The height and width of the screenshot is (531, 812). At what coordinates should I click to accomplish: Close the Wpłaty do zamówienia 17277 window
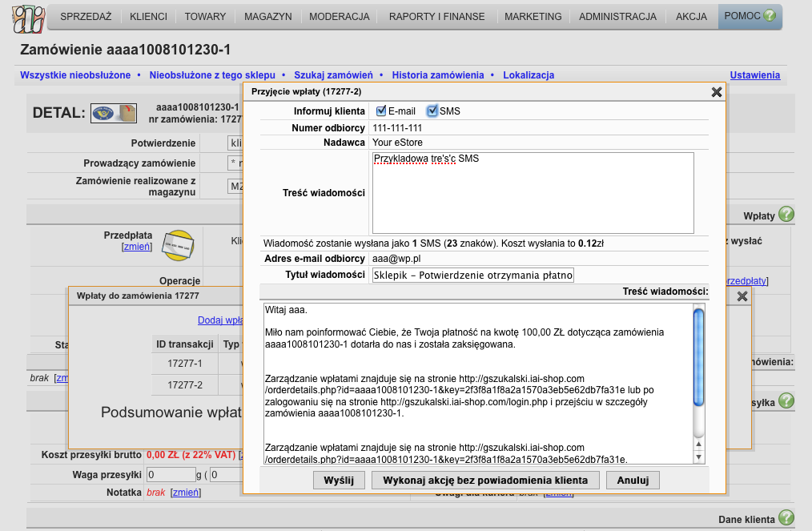[x=742, y=296]
